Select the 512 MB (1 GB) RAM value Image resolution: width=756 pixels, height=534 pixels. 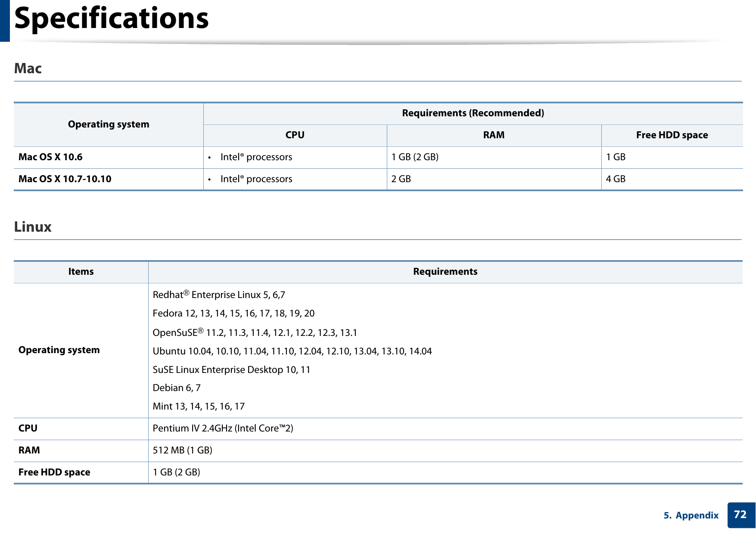coord(182,450)
